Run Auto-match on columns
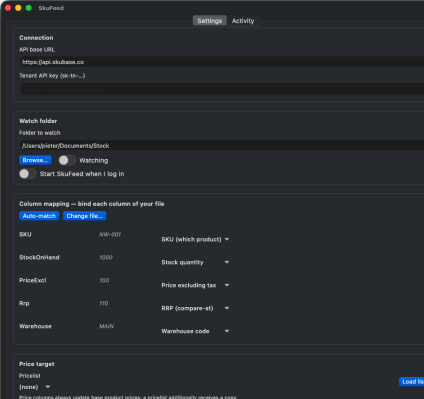Screen dimensions: 424x399 pos(39,216)
